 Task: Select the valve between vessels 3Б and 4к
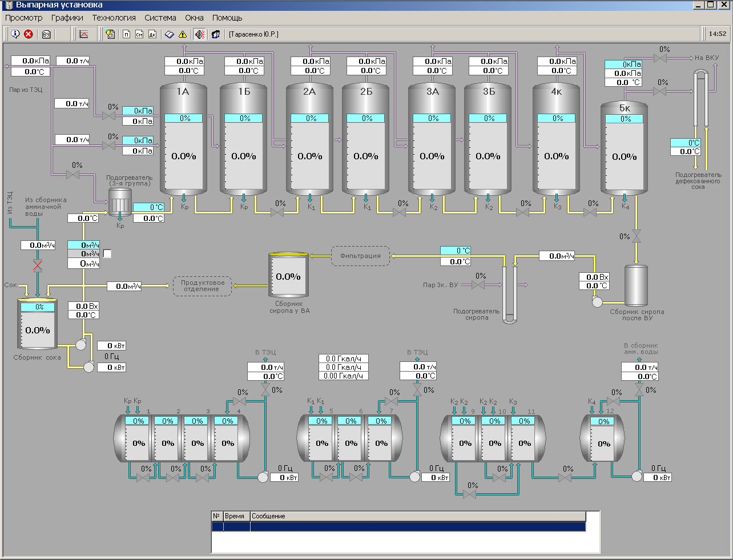[523, 212]
